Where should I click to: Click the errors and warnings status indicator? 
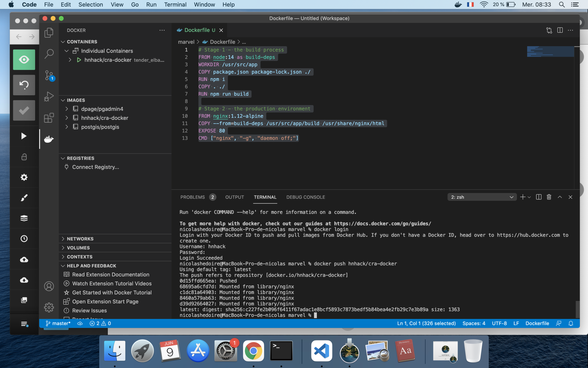pos(100,324)
